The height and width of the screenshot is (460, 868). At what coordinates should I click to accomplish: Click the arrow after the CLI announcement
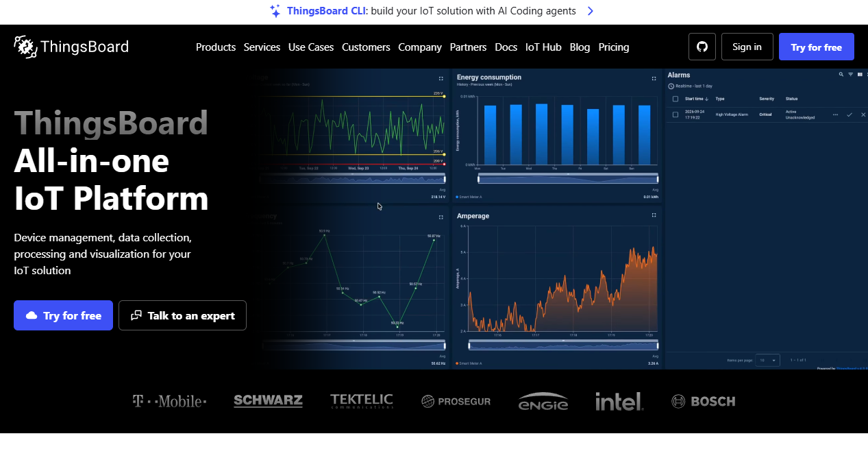point(591,11)
